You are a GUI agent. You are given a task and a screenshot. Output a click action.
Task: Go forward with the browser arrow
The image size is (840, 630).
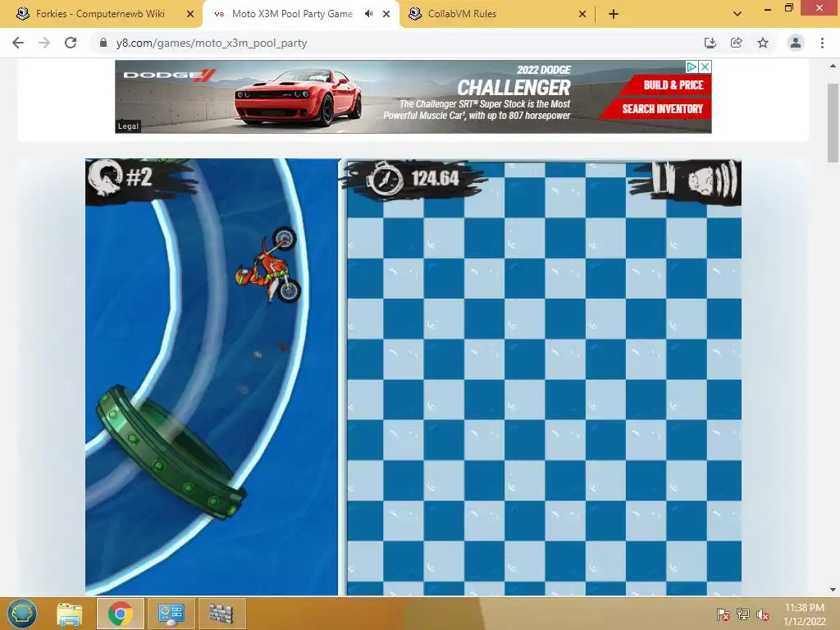44,43
